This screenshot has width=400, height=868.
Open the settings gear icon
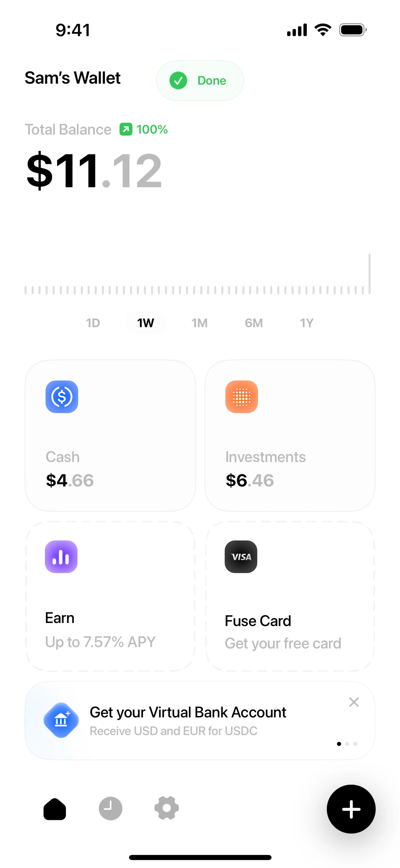click(166, 808)
